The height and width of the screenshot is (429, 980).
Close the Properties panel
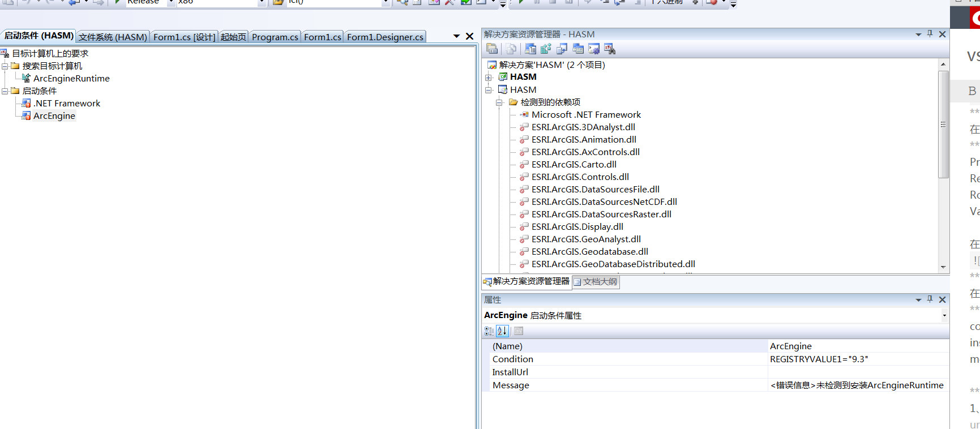pyautogui.click(x=942, y=300)
